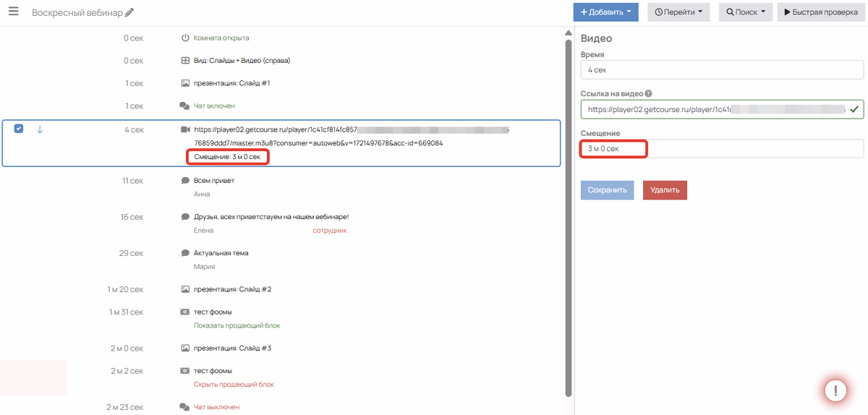Screen dimensions: 868x415
Task: Open the red exclamation notification bubble
Action: pos(835,391)
